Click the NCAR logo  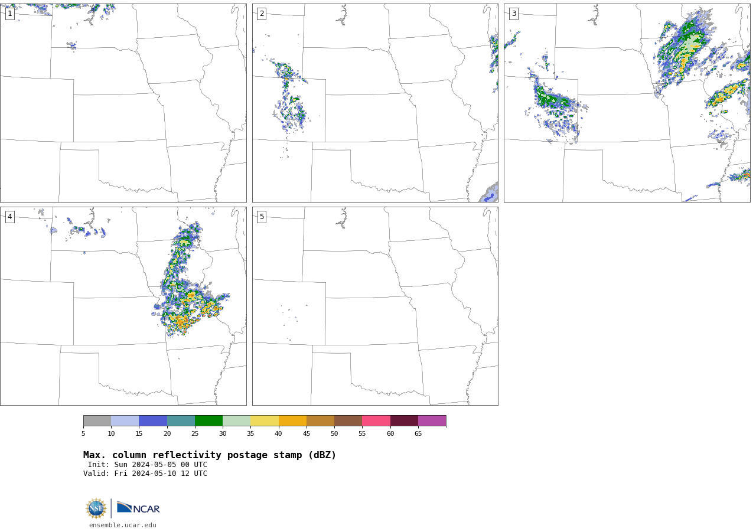coord(138,508)
